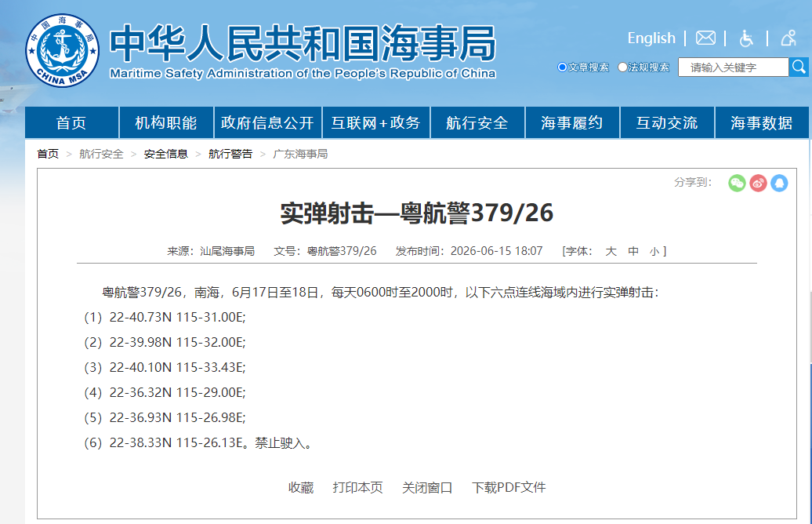
Task: Open 海事履约 navigation menu
Action: 572,122
